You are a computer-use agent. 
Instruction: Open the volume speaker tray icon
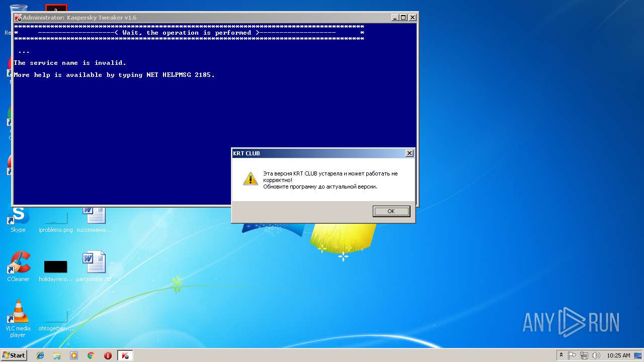[596, 355]
